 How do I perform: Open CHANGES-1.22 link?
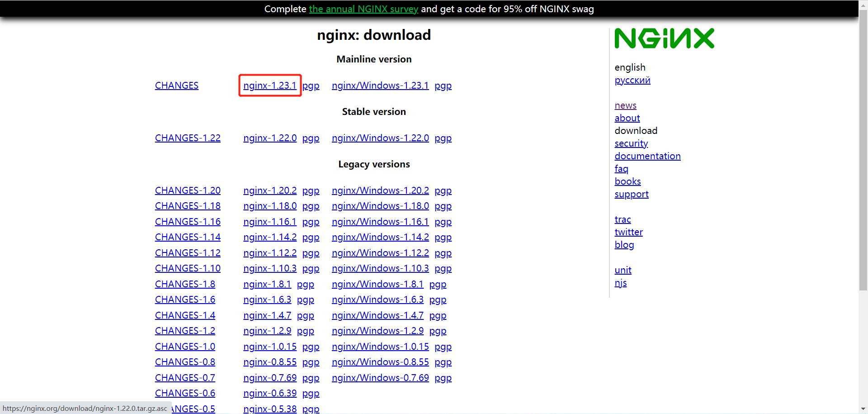point(188,138)
